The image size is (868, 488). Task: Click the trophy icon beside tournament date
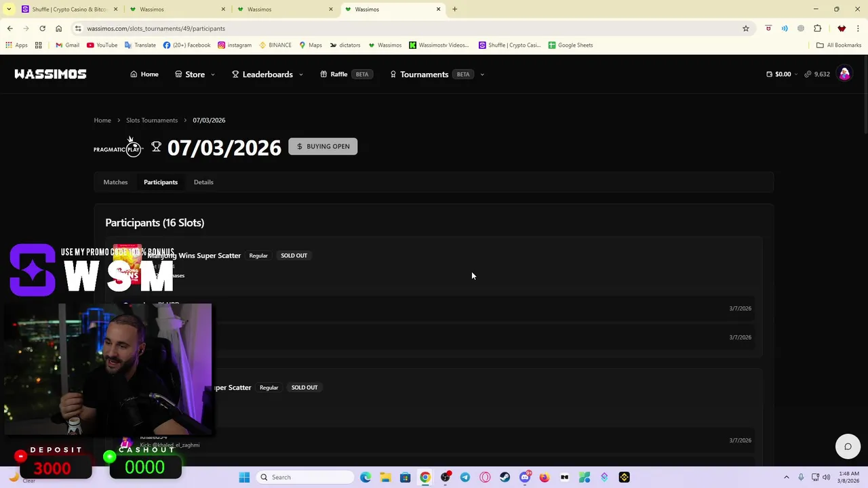coord(156,147)
